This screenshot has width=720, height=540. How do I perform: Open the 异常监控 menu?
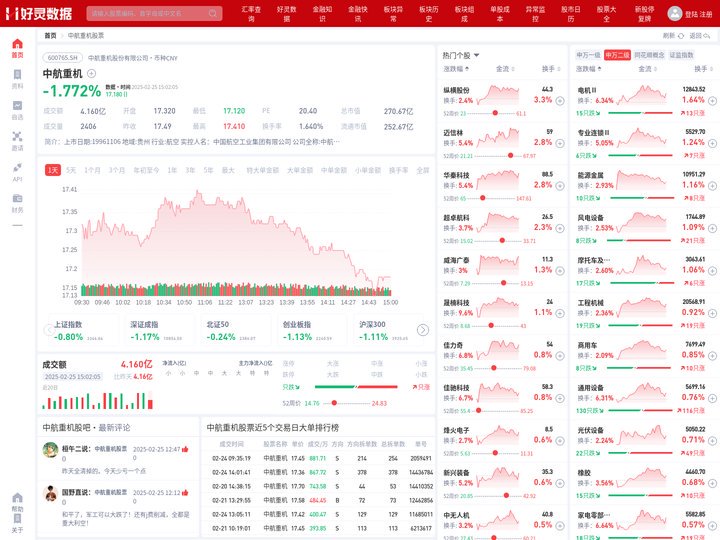tap(535, 14)
